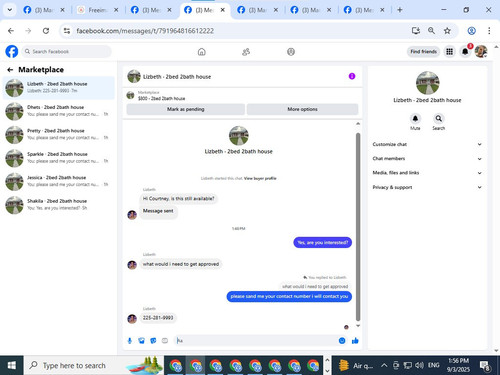Image resolution: width=500 pixels, height=375 pixels.
Task: Open Lizbeth's avatar in right info panel
Action: [427, 83]
